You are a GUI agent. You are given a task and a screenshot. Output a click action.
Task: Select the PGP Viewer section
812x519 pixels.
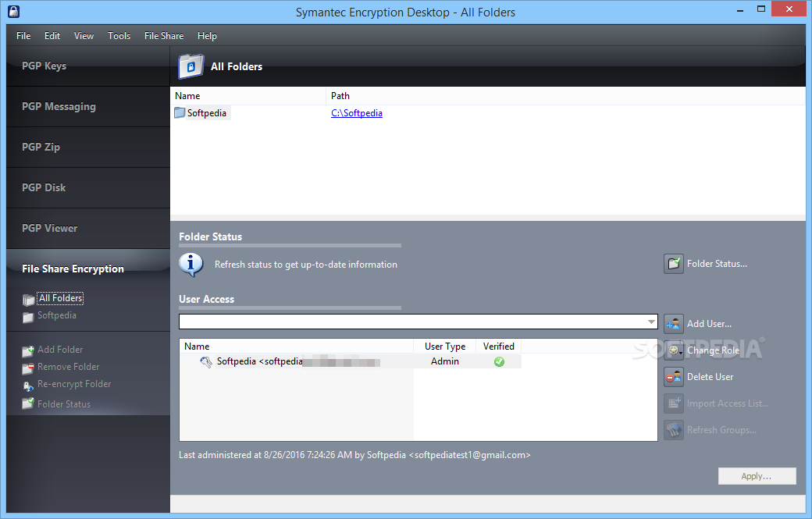(x=88, y=228)
